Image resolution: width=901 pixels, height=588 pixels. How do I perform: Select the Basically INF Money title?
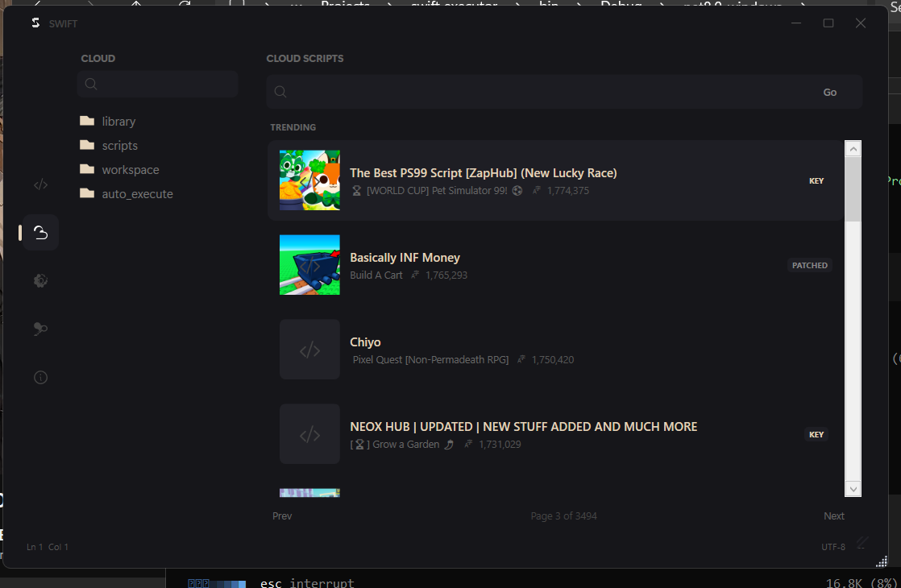pyautogui.click(x=405, y=257)
